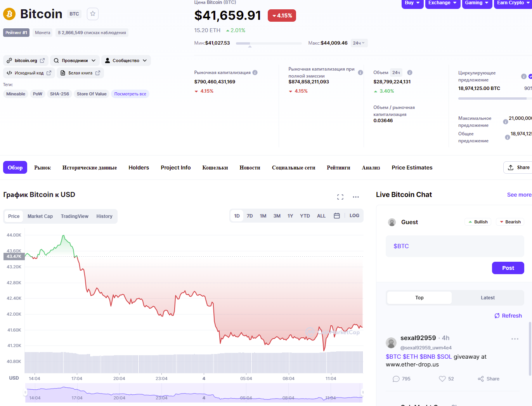Image resolution: width=532 pixels, height=406 pixels.
Task: Click the $BTC chat input field
Action: click(455, 246)
